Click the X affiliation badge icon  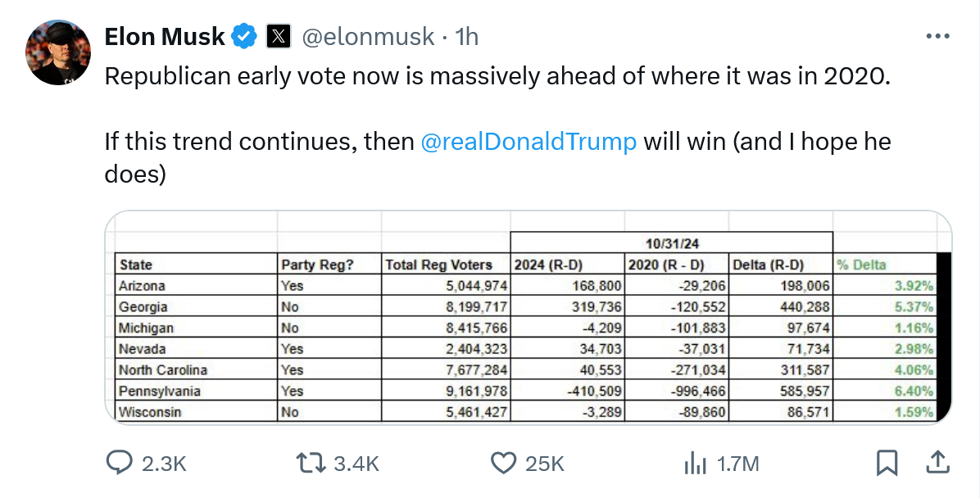point(279,37)
